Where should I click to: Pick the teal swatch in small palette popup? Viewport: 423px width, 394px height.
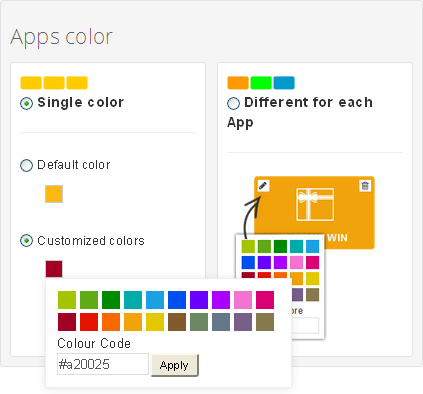296,246
